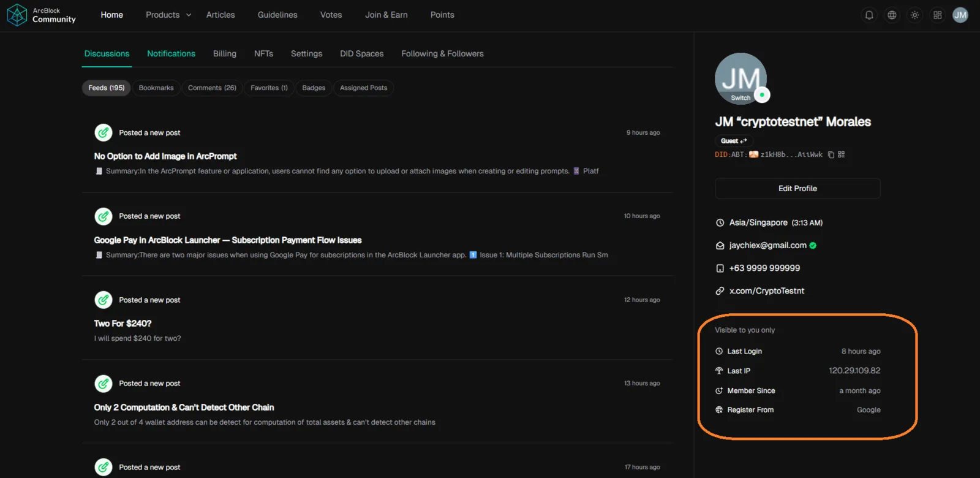Show the Favorites (1) filter

269,88
